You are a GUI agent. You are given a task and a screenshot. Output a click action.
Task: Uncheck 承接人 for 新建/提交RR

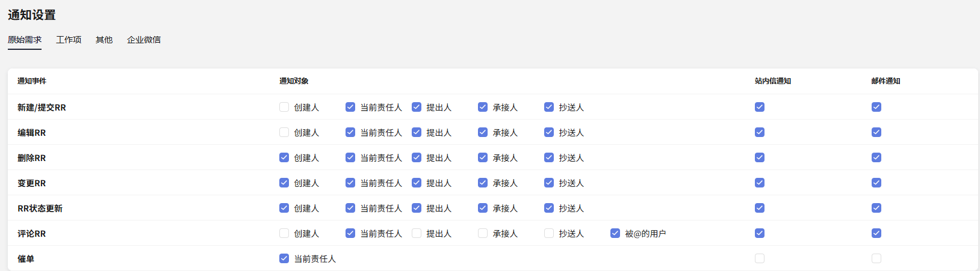point(483,107)
